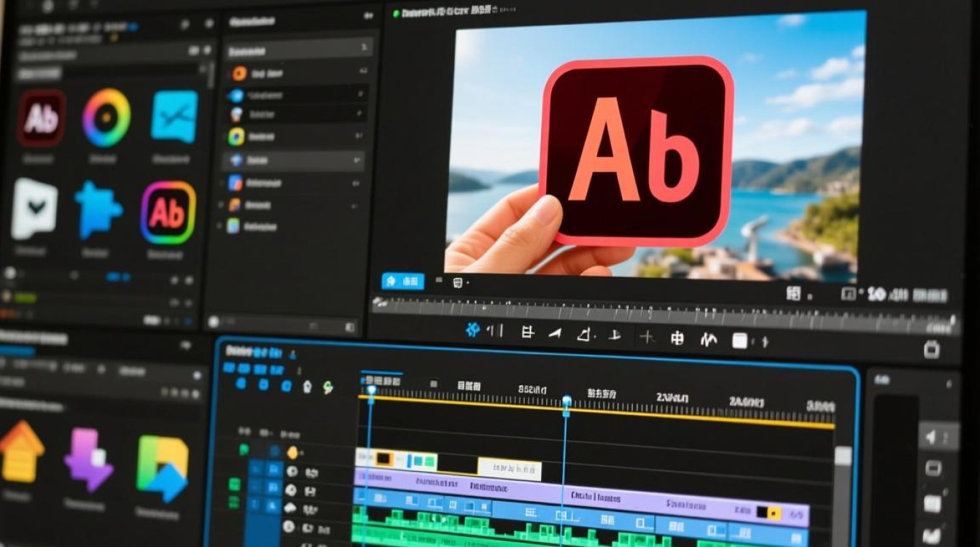Select the highlighted row with blue diamond icon
980x547 pixels.
pos(295,160)
